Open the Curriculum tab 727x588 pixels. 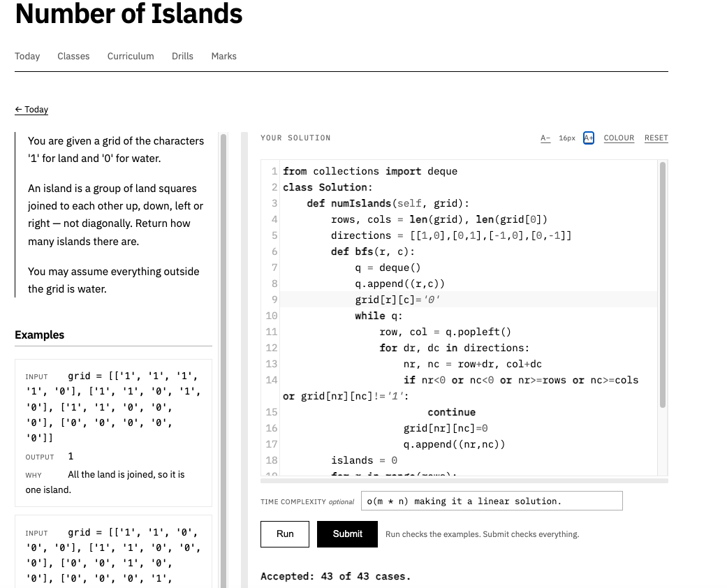pyautogui.click(x=131, y=56)
